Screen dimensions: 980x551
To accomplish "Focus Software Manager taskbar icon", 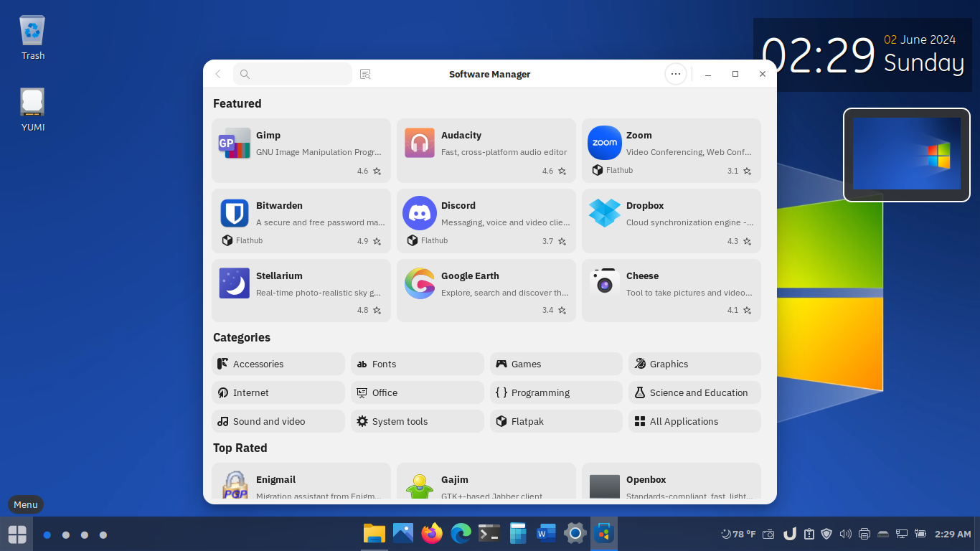I will point(604,533).
